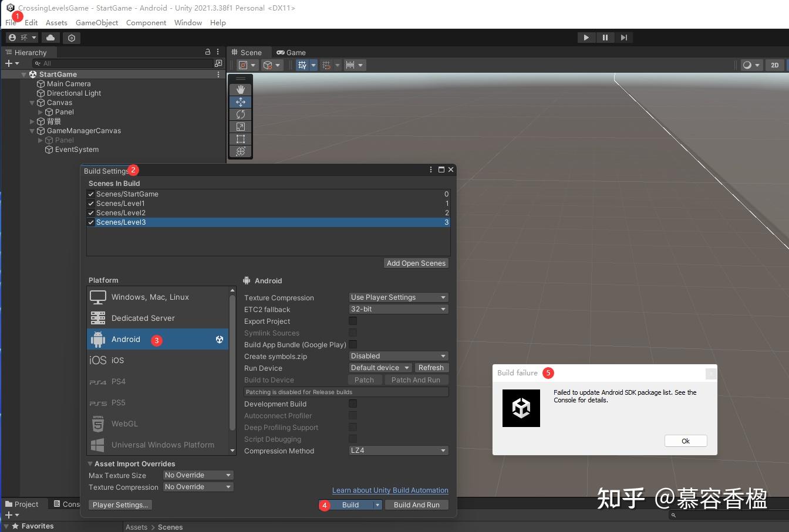Dismiss Build failure by clicking Ok

[x=685, y=440]
